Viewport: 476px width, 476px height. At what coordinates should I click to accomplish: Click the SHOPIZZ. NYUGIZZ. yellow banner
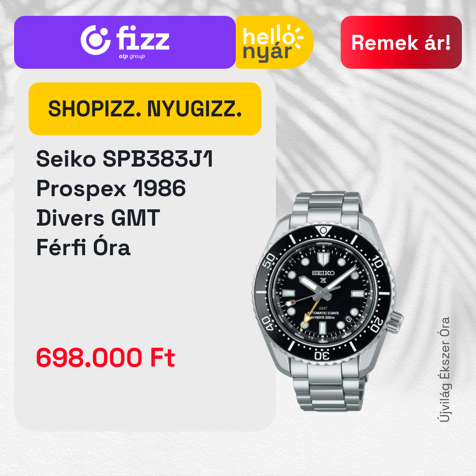point(145,109)
